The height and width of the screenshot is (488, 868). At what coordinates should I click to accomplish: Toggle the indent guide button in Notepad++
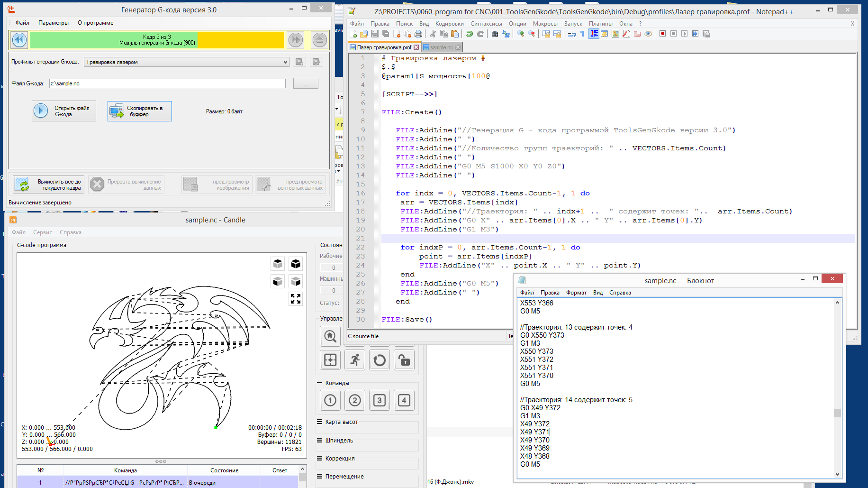coord(594,34)
